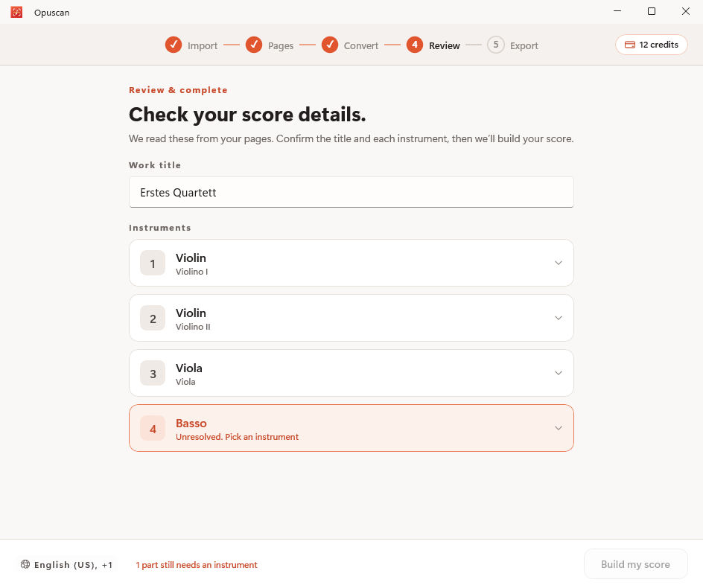Go to the Convert step label

[361, 45]
